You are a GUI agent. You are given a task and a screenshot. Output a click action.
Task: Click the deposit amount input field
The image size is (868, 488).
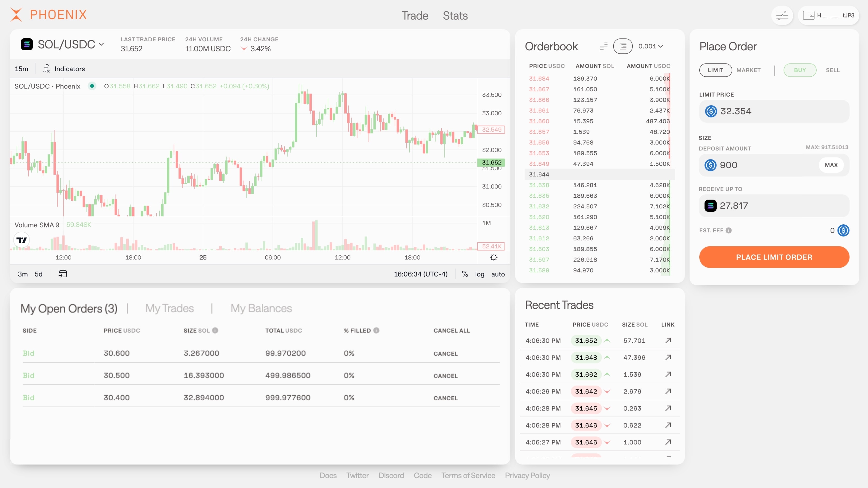point(774,165)
